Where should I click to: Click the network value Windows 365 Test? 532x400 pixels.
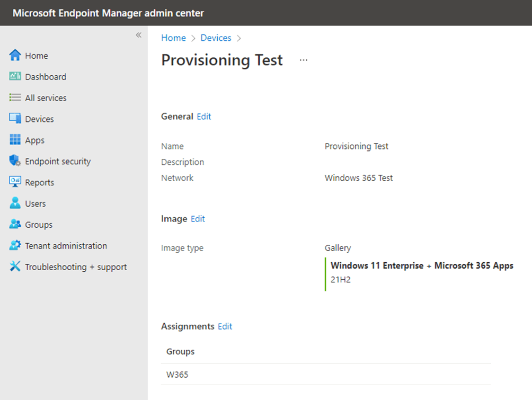359,178
